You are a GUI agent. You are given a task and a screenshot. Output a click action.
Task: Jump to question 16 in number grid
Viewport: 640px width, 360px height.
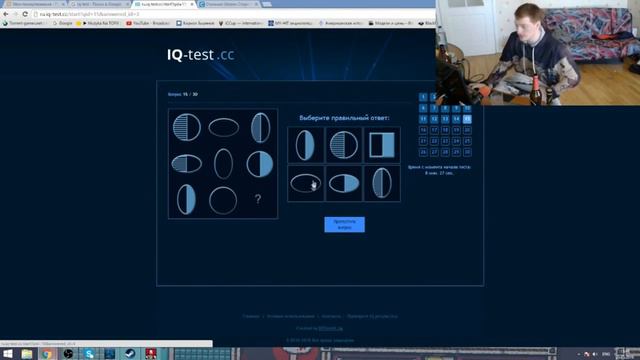click(x=423, y=130)
